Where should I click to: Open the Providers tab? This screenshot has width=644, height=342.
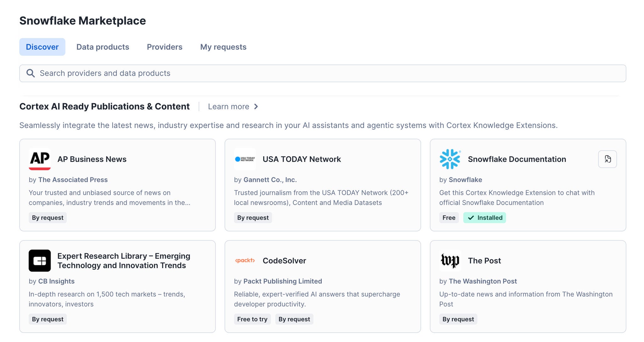[164, 47]
